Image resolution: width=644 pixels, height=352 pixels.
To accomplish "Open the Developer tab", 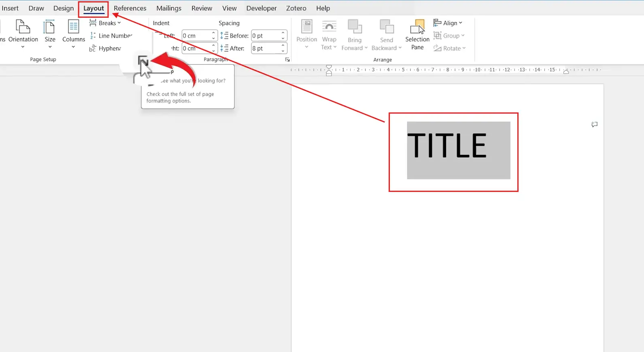I will (261, 8).
